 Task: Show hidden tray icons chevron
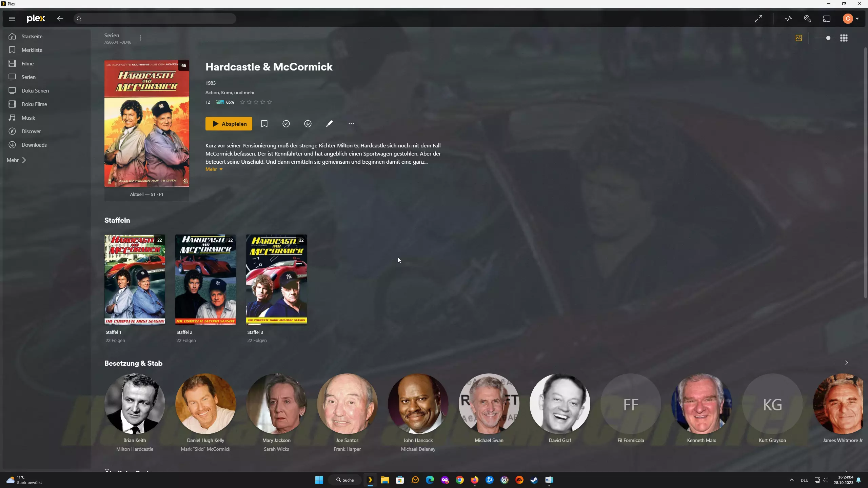(791, 480)
